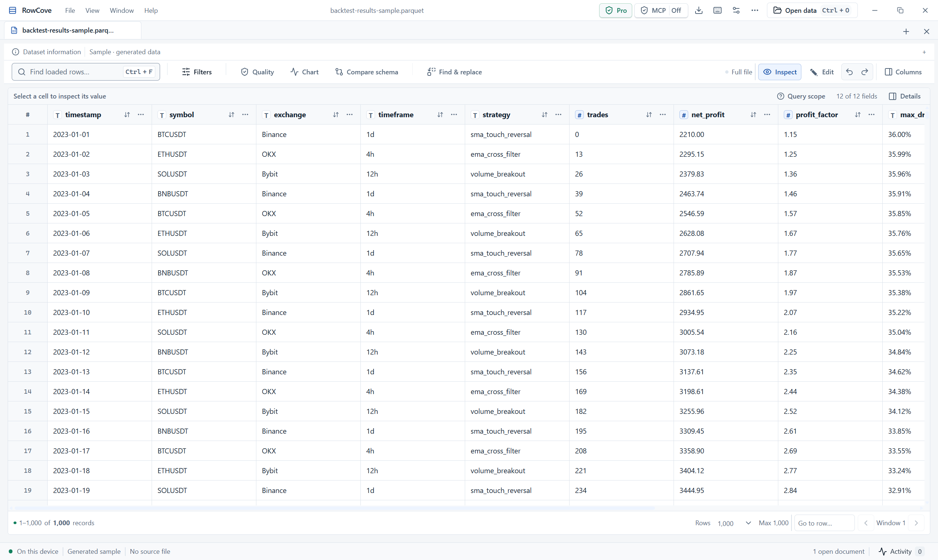
Task: Open profit_factor column options menu
Action: click(x=872, y=115)
